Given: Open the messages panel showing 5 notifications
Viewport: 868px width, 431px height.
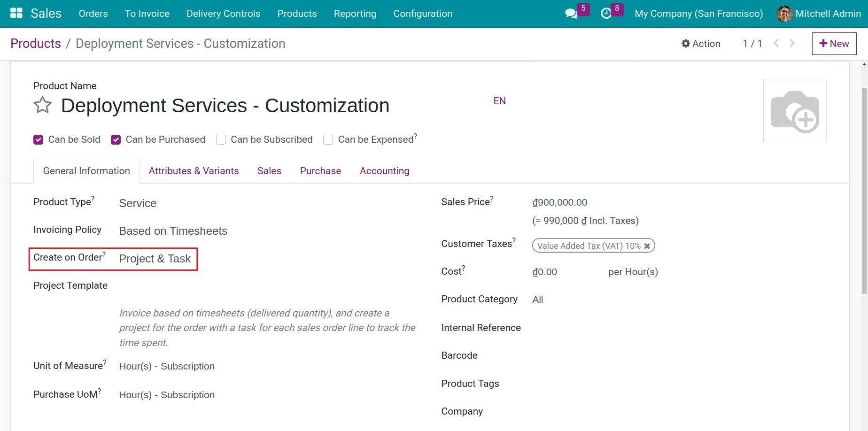Looking at the screenshot, I should pyautogui.click(x=571, y=14).
